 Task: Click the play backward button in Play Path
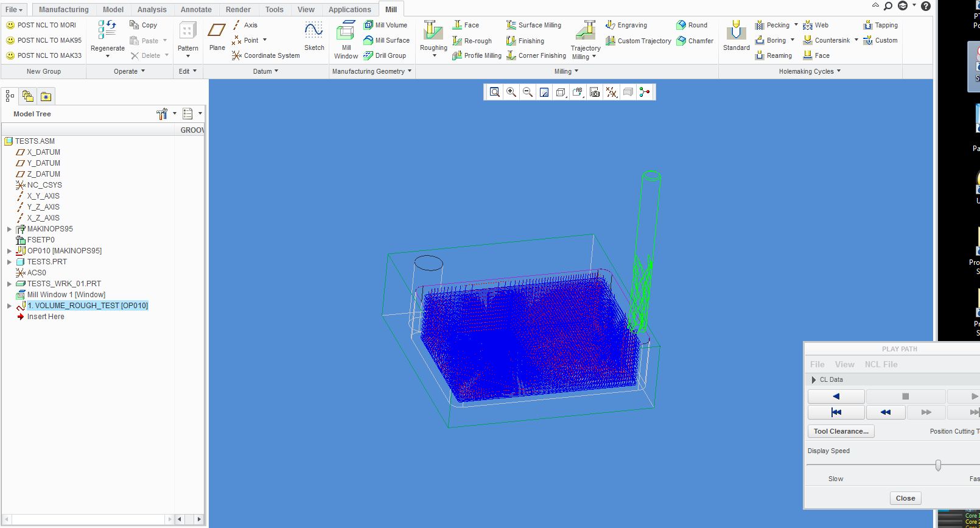[x=836, y=396]
